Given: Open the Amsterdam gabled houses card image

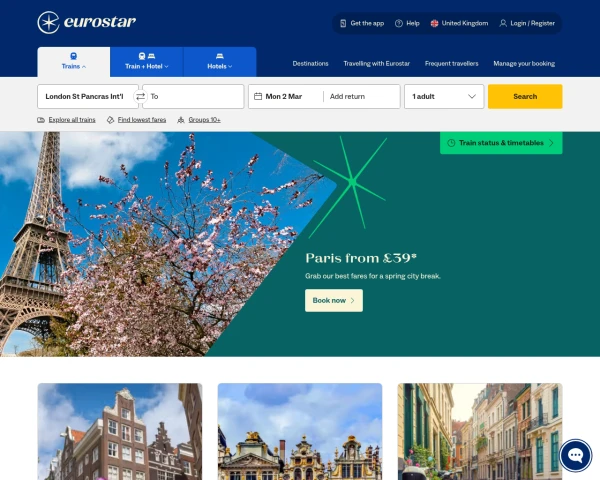Looking at the screenshot, I should coord(120,431).
